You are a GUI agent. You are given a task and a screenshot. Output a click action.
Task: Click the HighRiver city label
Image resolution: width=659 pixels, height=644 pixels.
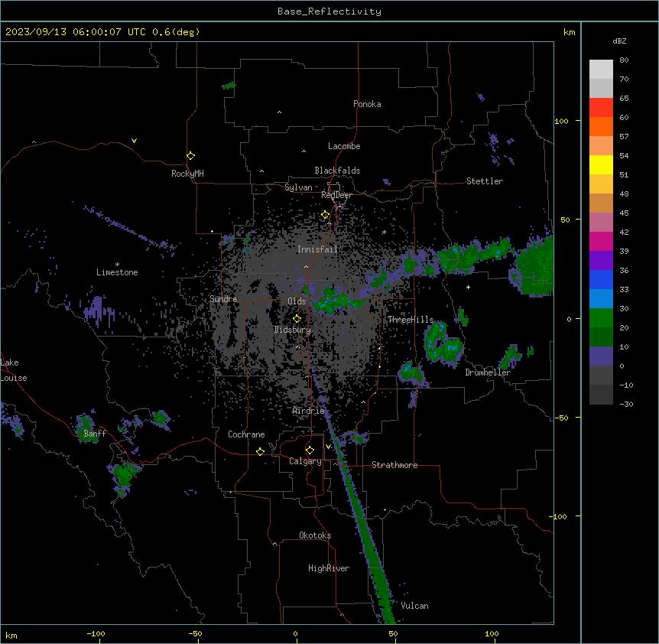click(329, 568)
